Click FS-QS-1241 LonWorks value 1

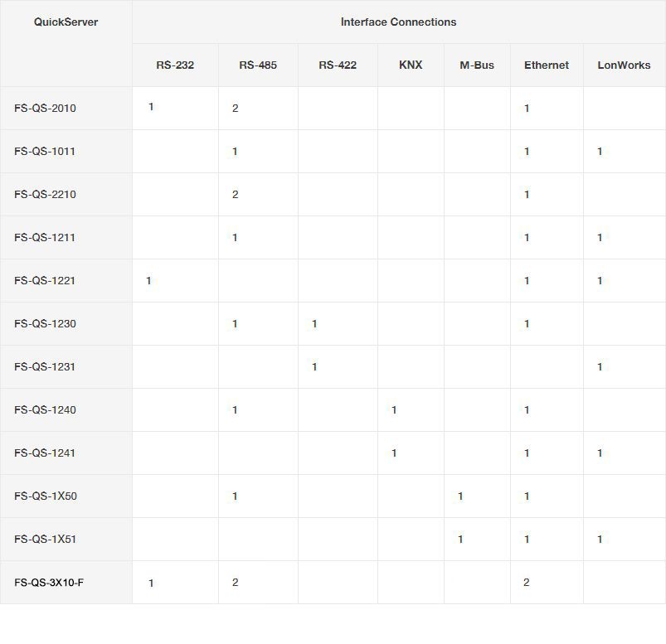[x=600, y=453]
